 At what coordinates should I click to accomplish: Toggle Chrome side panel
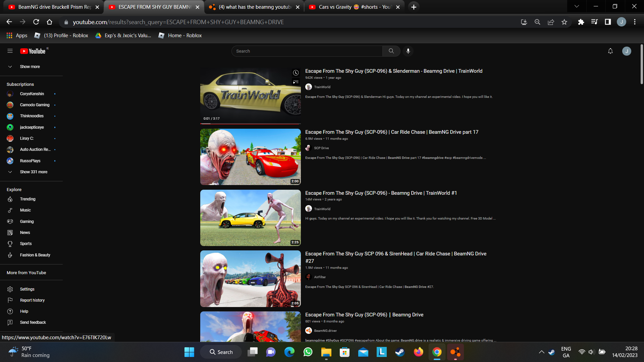(x=608, y=22)
